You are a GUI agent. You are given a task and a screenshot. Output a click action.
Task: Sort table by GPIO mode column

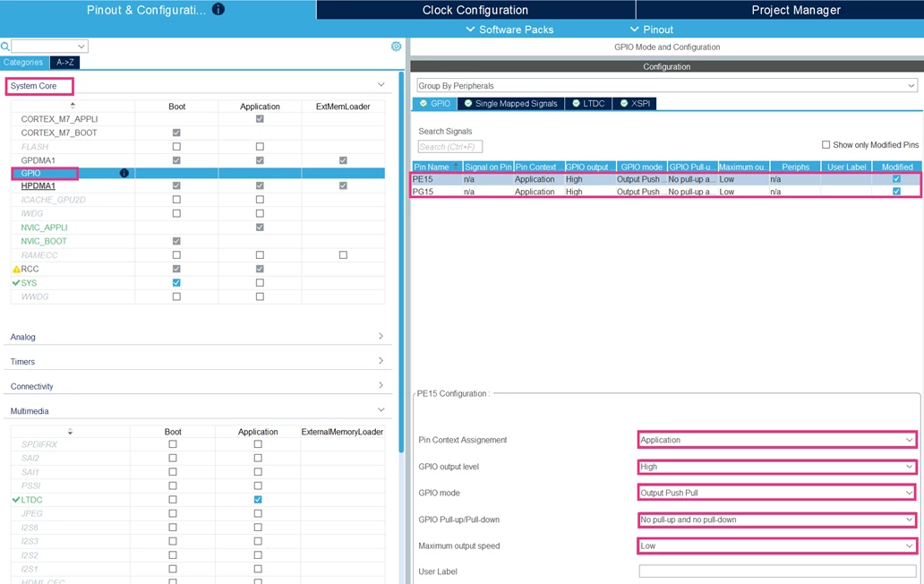pyautogui.click(x=641, y=167)
